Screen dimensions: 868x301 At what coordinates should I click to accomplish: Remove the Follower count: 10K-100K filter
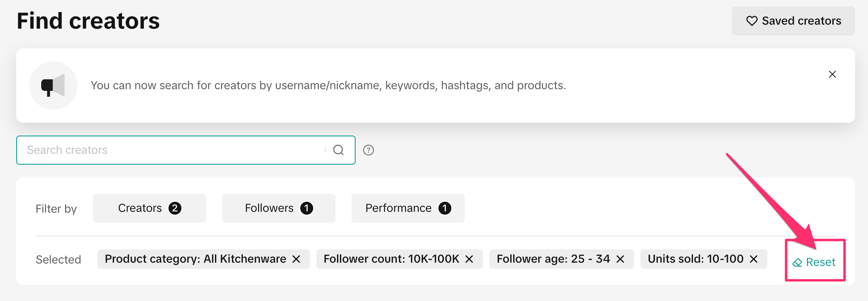point(469,259)
